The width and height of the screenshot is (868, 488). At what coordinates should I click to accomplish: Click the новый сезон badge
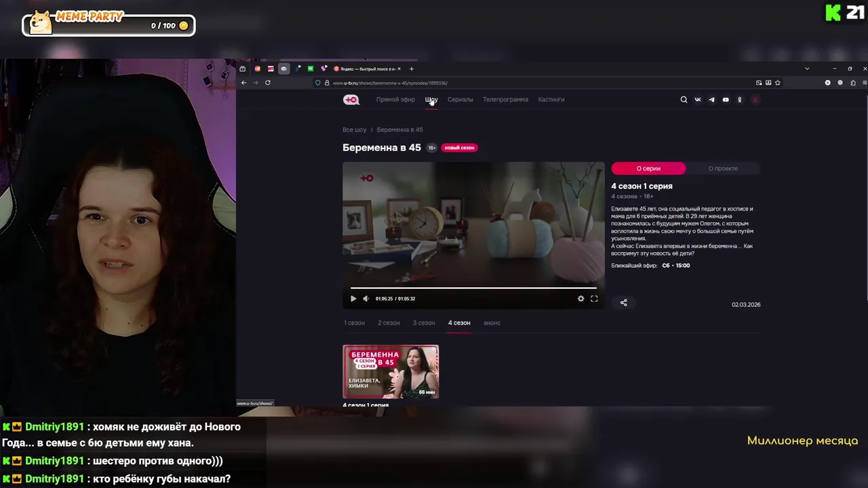click(x=459, y=148)
